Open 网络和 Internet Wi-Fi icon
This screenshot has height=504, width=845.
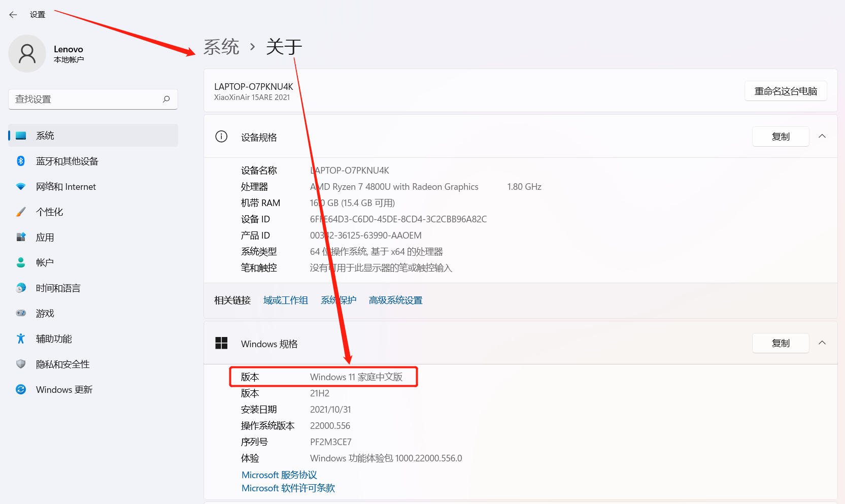tap(21, 186)
